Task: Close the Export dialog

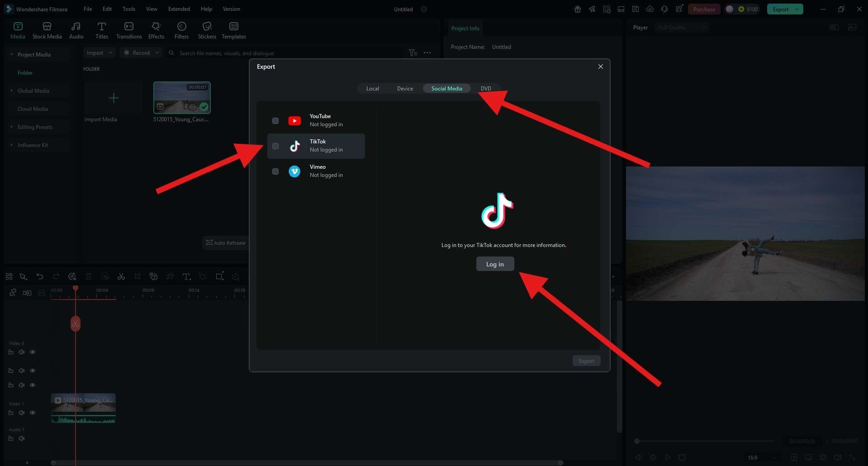Action: tap(600, 67)
